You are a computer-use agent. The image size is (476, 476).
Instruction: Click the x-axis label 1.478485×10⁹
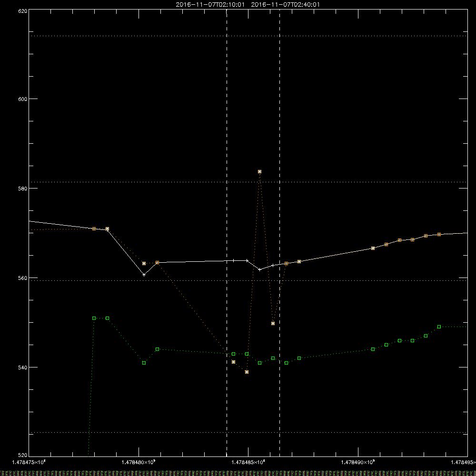[248, 462]
